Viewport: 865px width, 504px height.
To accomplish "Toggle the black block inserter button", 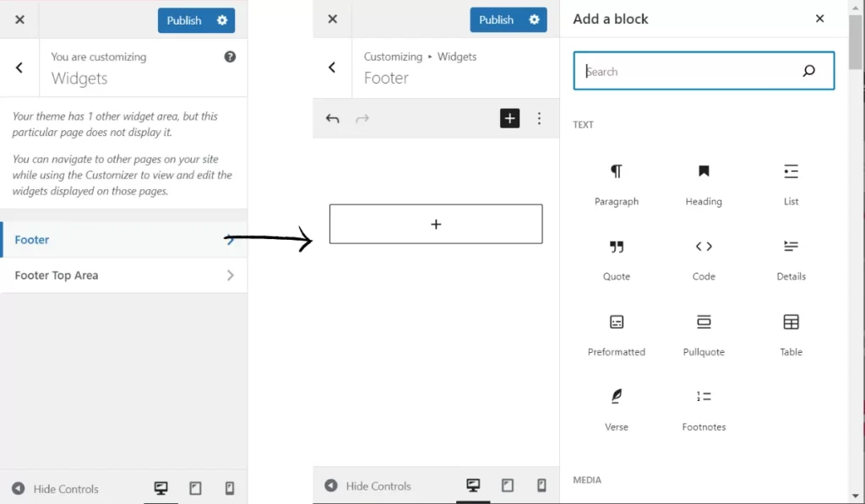I will (x=509, y=119).
